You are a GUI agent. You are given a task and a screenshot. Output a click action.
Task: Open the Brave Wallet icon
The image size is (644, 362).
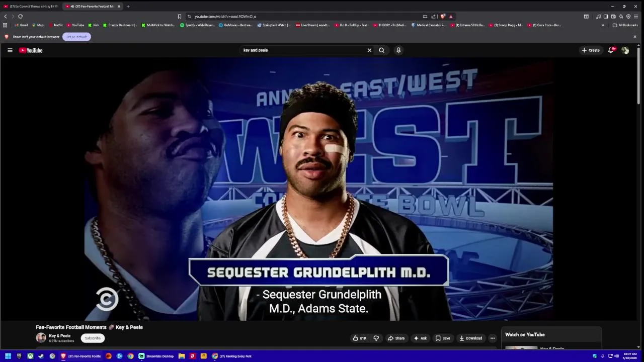click(613, 17)
